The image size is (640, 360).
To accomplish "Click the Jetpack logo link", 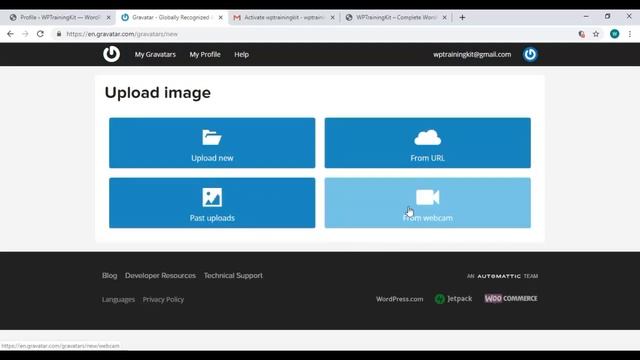I will [x=453, y=299].
